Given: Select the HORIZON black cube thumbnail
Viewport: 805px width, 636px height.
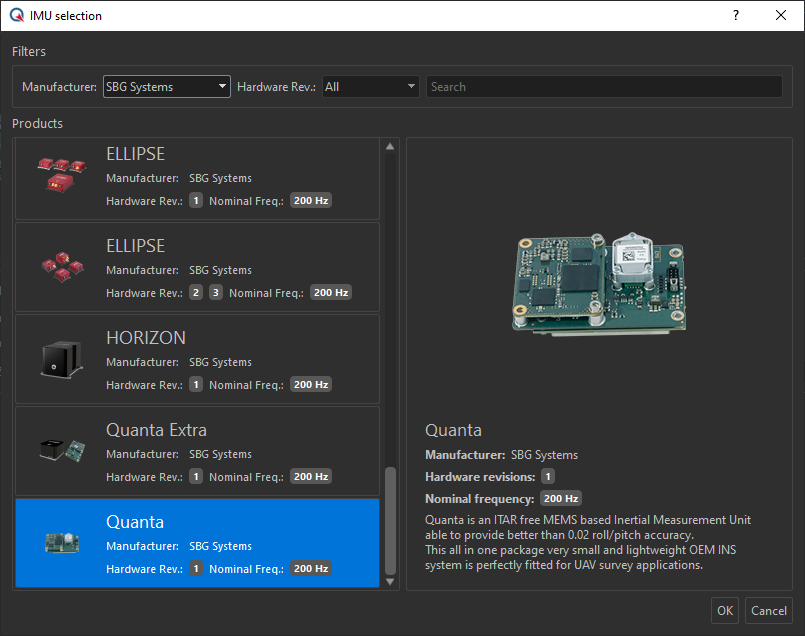Looking at the screenshot, I should pos(61,360).
